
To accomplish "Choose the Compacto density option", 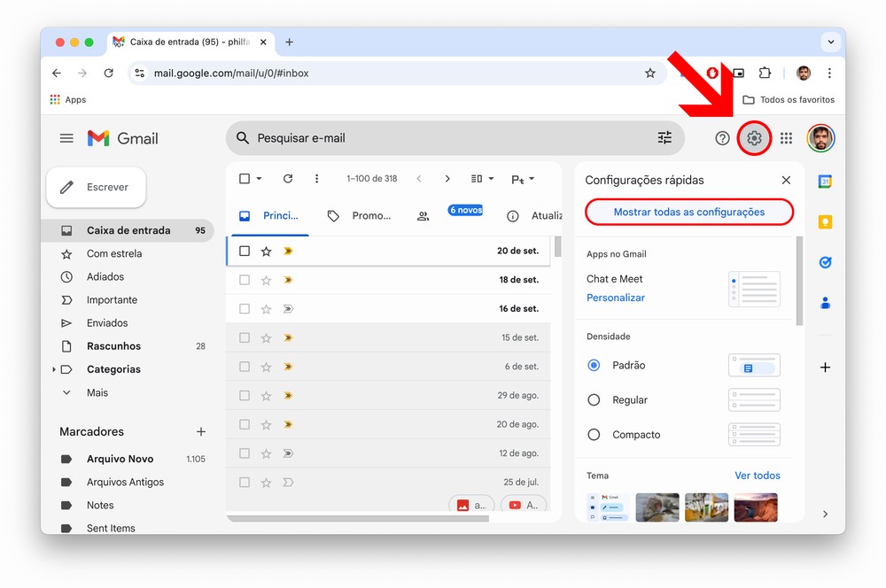I will 594,435.
